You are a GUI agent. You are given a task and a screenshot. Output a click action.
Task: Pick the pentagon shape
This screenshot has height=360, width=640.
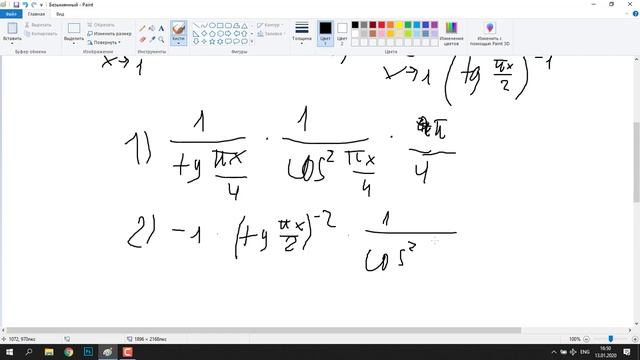(212, 33)
